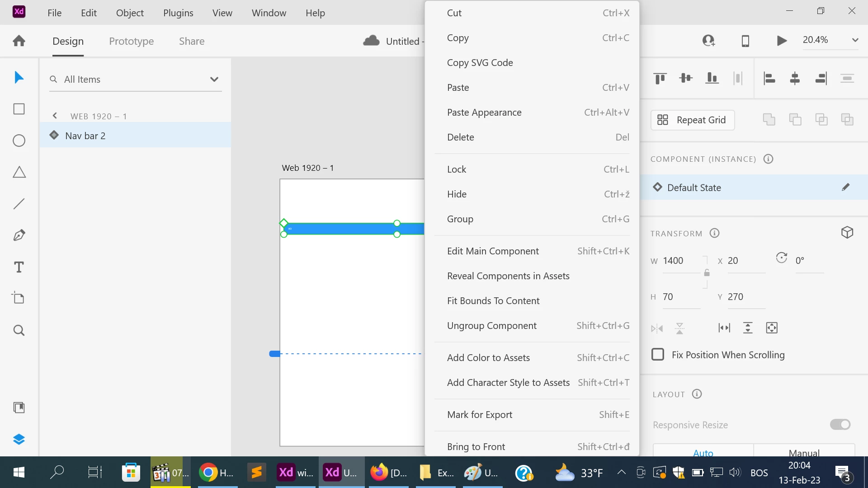868x488 pixels.
Task: Click the Device Preview phone icon
Action: click(x=745, y=41)
